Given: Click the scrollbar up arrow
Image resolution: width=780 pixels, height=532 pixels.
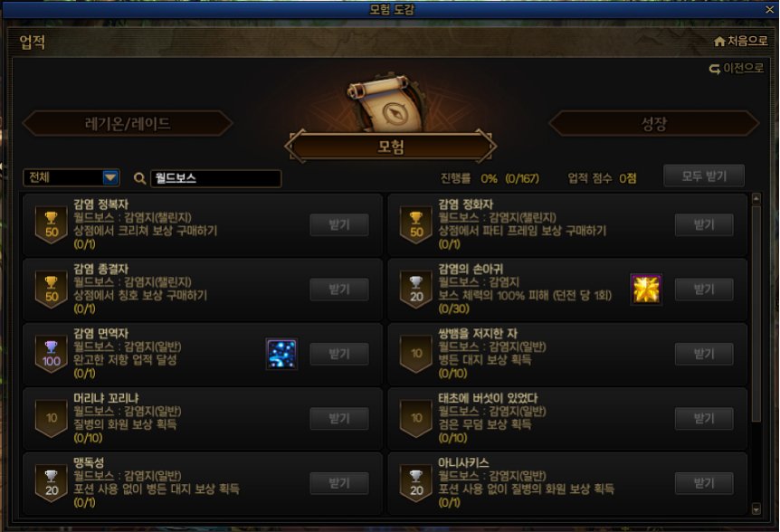Looking at the screenshot, I should 756,199.
